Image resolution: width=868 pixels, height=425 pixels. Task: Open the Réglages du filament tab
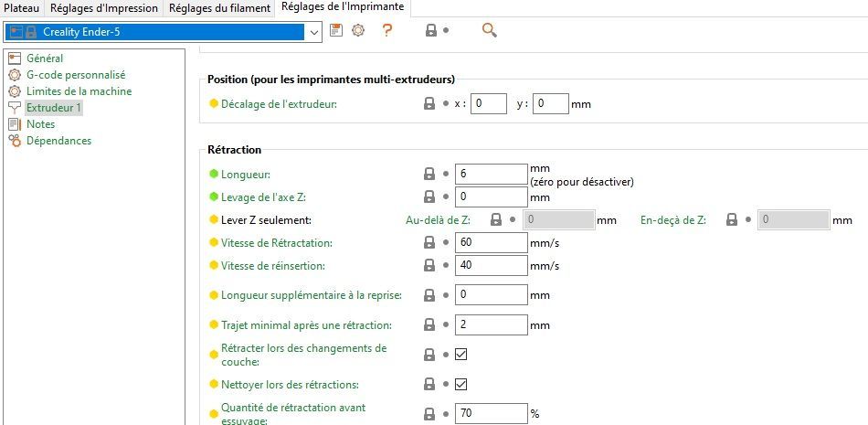coord(218,8)
